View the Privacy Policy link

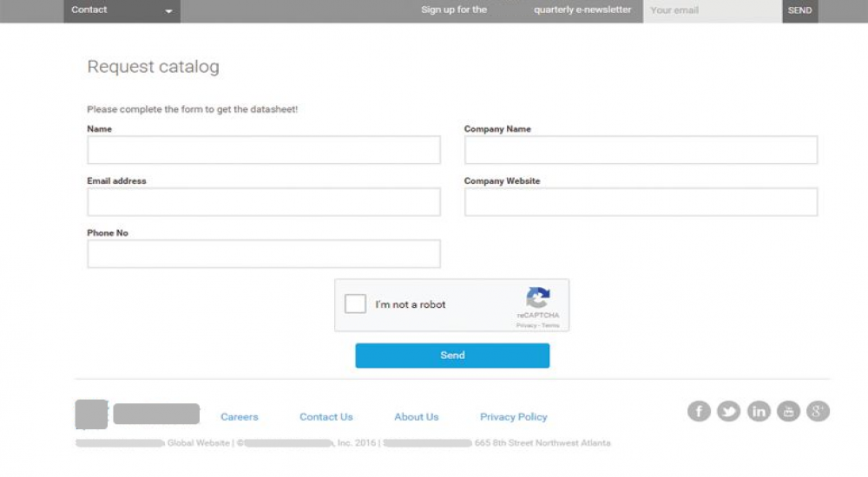tap(514, 417)
